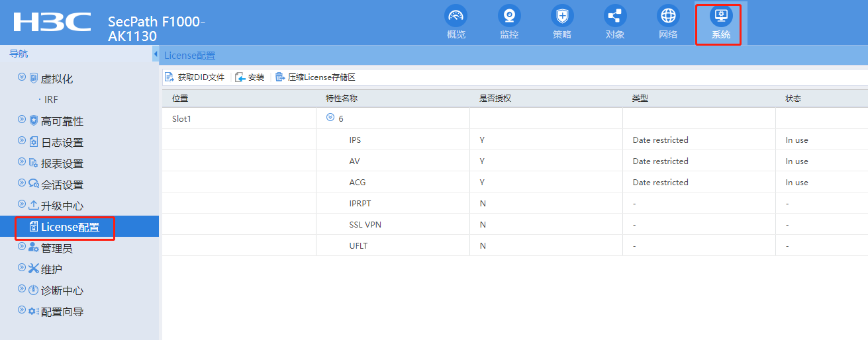868x340 pixels.
Task: Select the IPS feature row
Action: pos(515,140)
